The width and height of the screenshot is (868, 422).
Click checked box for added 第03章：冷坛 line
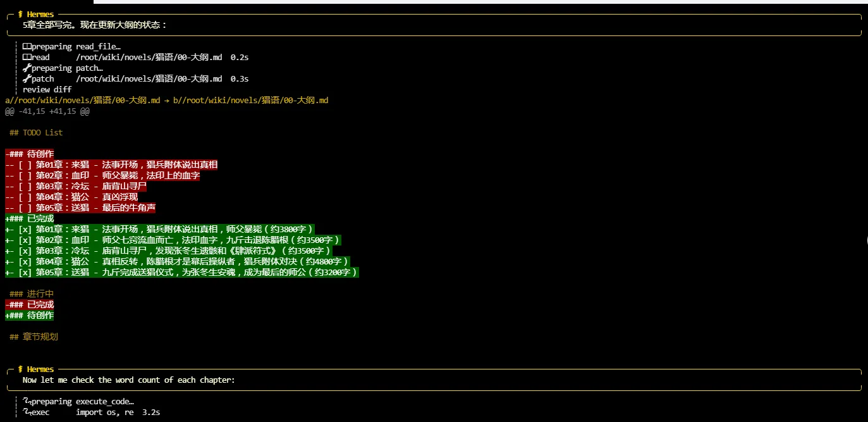tap(25, 251)
